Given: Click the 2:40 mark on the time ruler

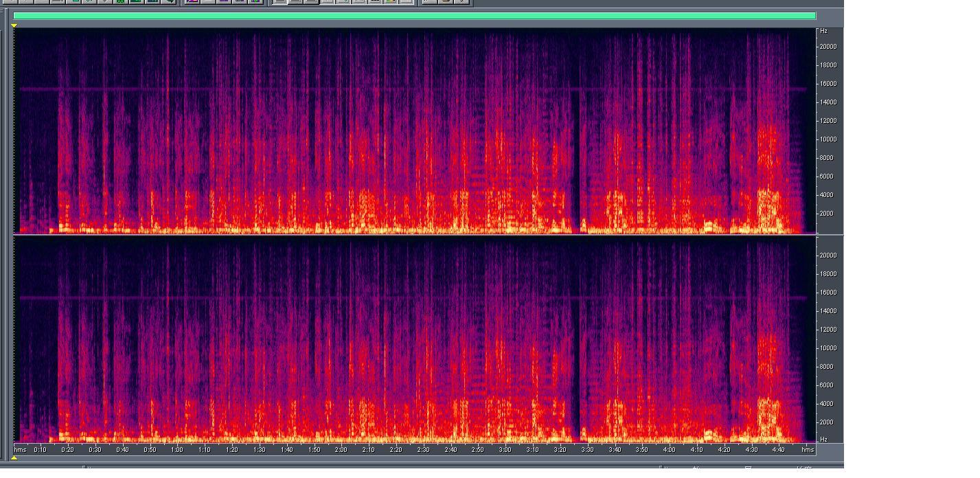Looking at the screenshot, I should [x=451, y=450].
